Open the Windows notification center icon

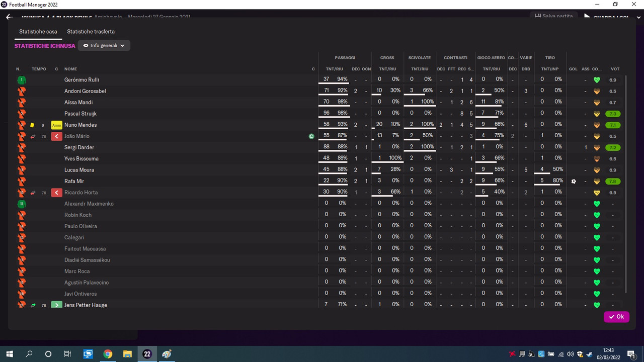tap(631, 354)
